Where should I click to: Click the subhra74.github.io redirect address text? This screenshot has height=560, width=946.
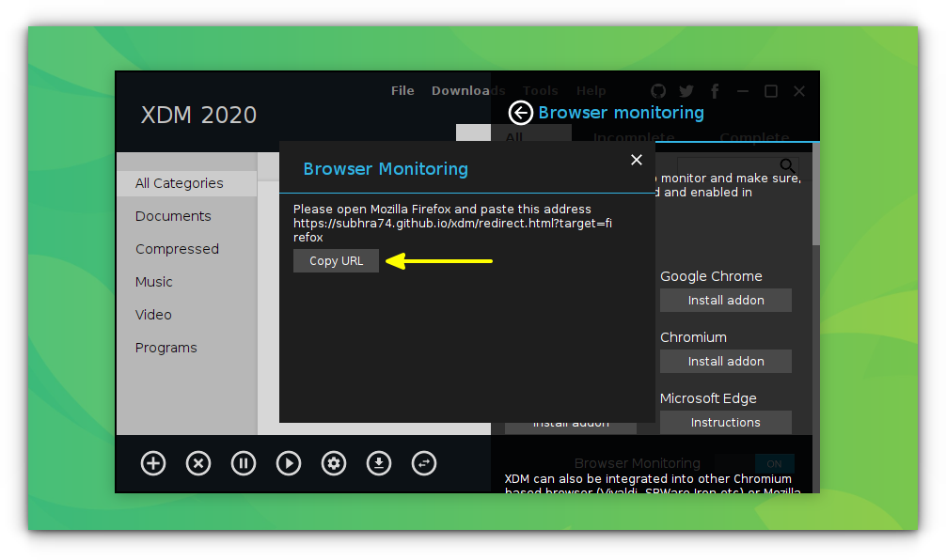pyautogui.click(x=452, y=230)
